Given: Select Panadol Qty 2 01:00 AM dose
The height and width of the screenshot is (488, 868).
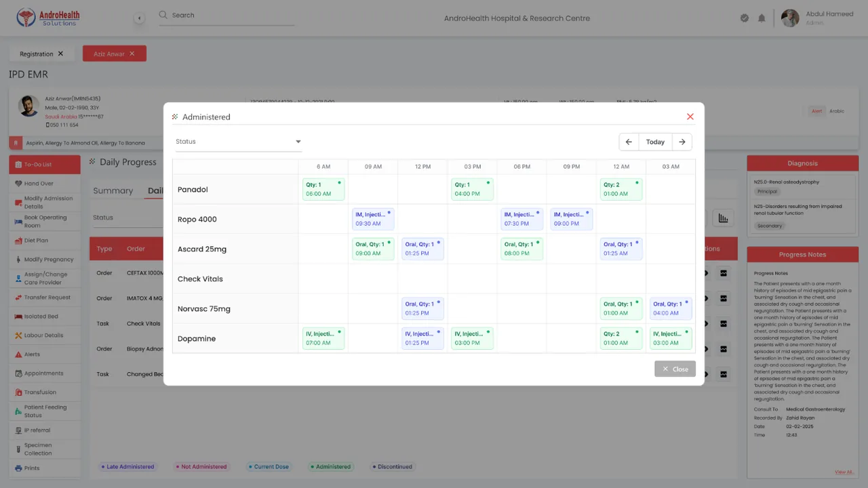Looking at the screenshot, I should (x=621, y=189).
